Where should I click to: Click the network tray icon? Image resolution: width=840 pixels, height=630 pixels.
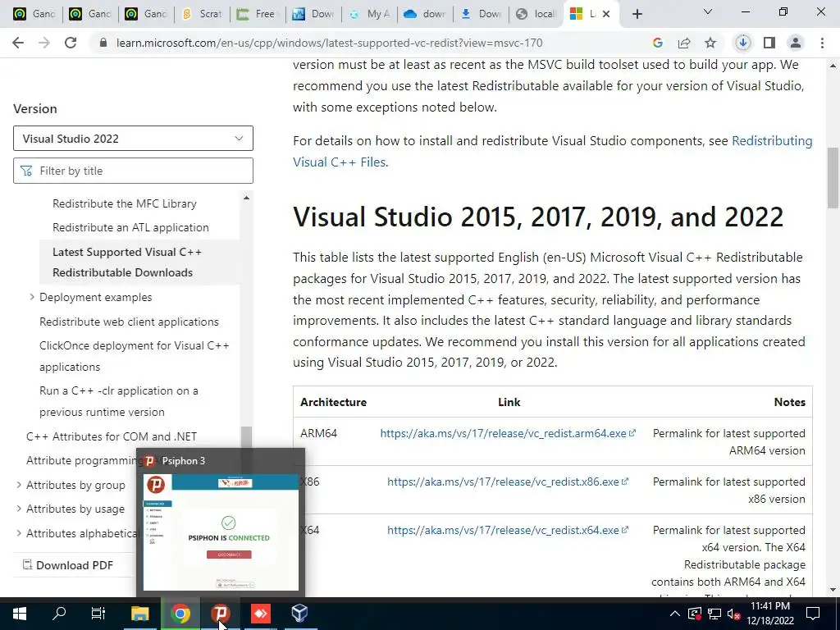click(714, 614)
